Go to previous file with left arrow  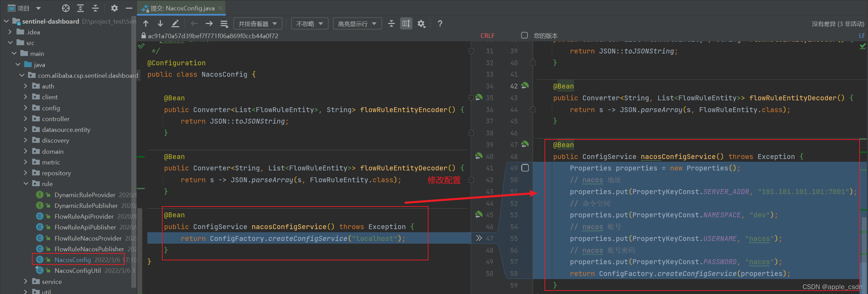point(194,24)
